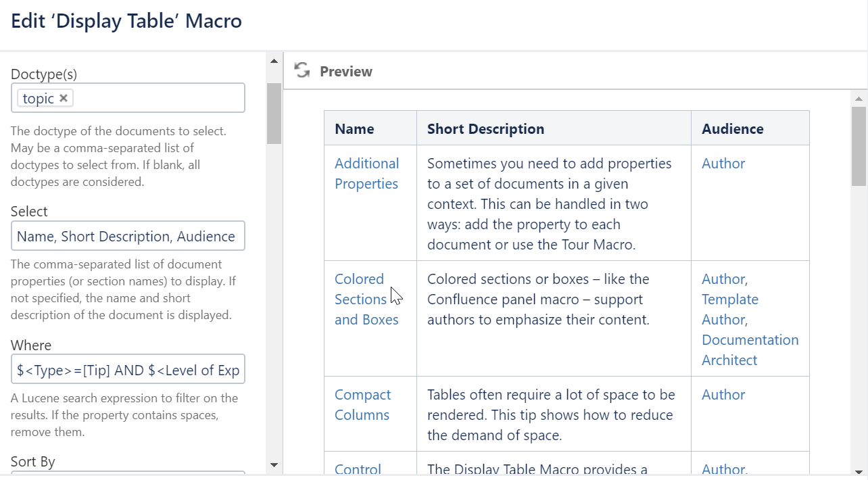Click the left panel scrollbar down arrow
This screenshot has width=868, height=480.
click(274, 465)
